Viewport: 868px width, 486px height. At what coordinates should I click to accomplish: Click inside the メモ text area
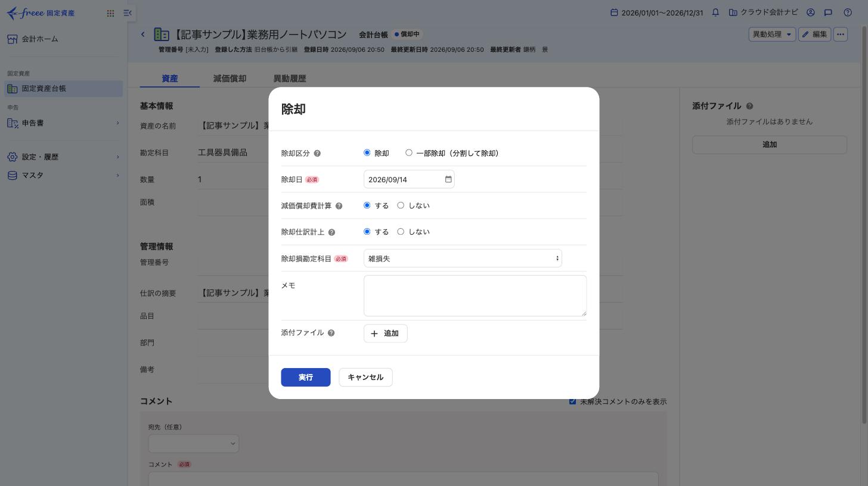[x=475, y=296]
